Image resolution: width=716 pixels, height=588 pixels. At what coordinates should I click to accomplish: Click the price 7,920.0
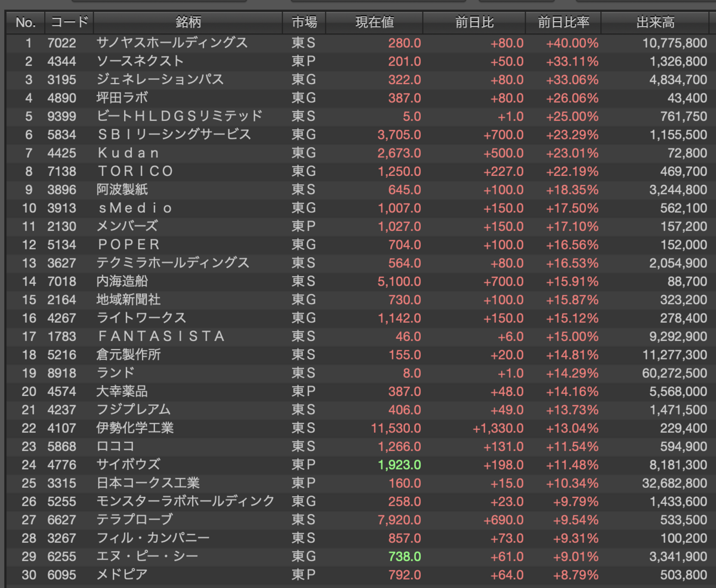click(x=399, y=520)
